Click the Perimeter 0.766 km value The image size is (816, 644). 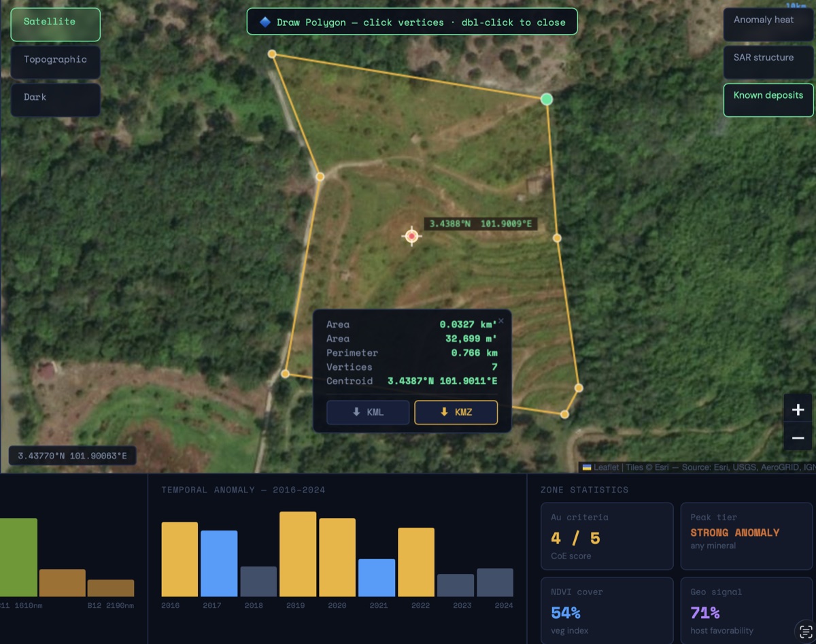coord(474,353)
